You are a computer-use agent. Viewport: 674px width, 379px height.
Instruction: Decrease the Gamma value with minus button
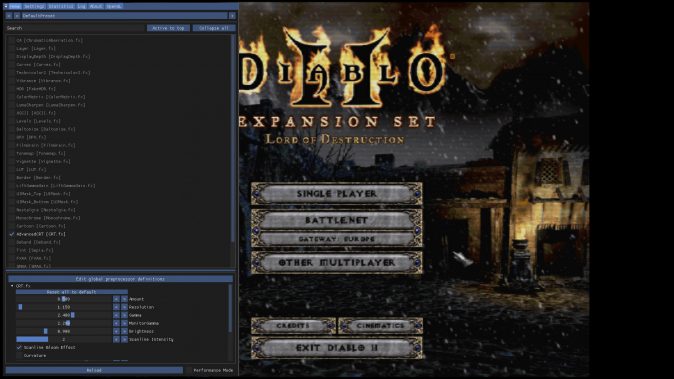tap(116, 315)
